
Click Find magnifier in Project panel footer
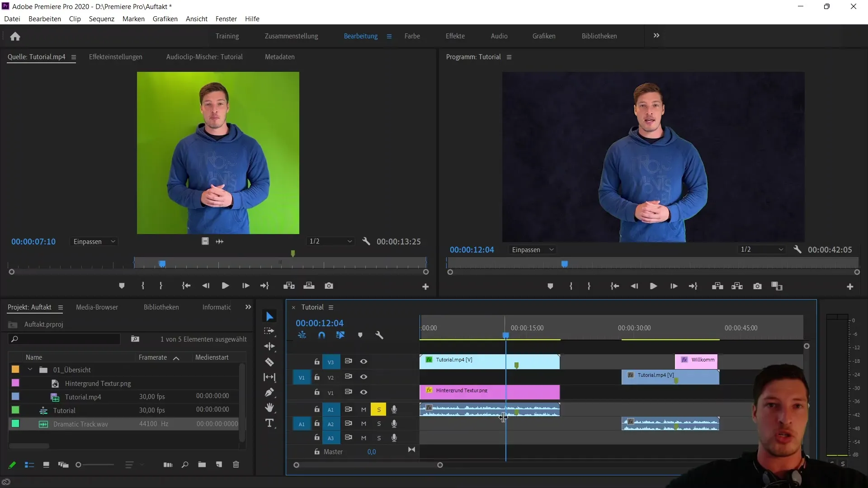[x=185, y=465]
